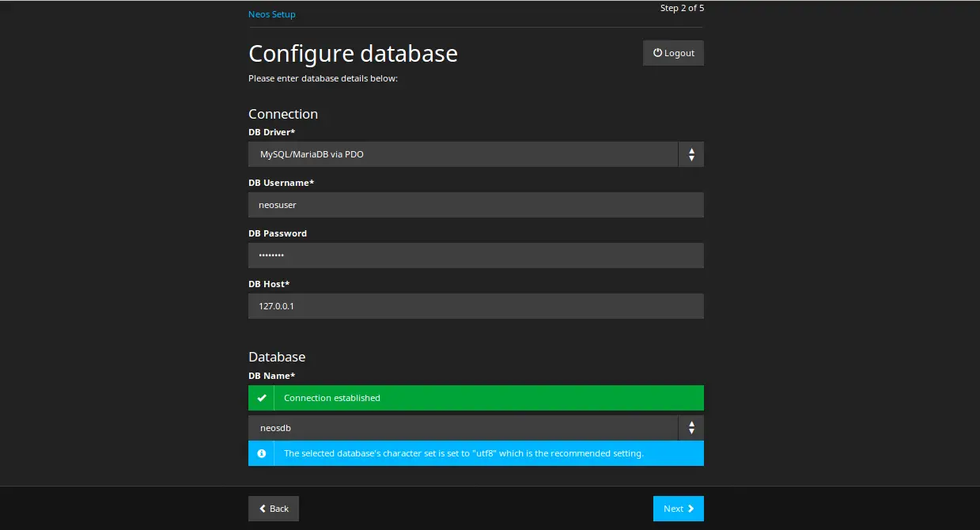980x530 pixels.
Task: Select the 'DB Password' label
Action: coord(278,233)
